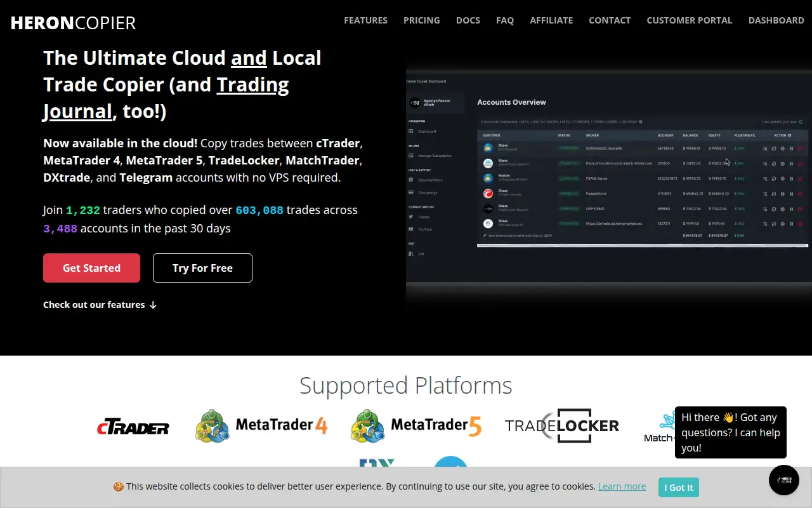Open the chat greeting bubble

(731, 432)
